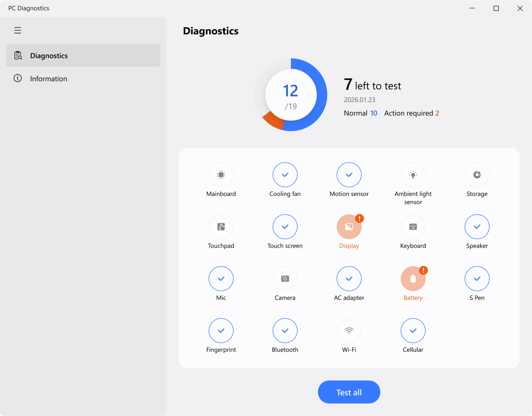532x416 pixels.
Task: Switch to the Diagnostics sidebar item
Action: coord(83,55)
